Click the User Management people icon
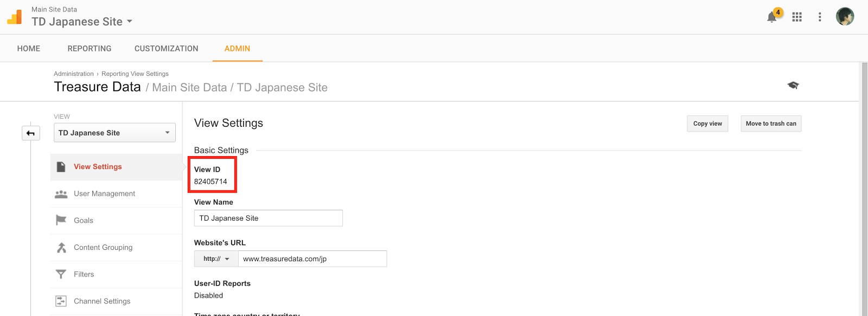This screenshot has height=316, width=868. coord(61,194)
